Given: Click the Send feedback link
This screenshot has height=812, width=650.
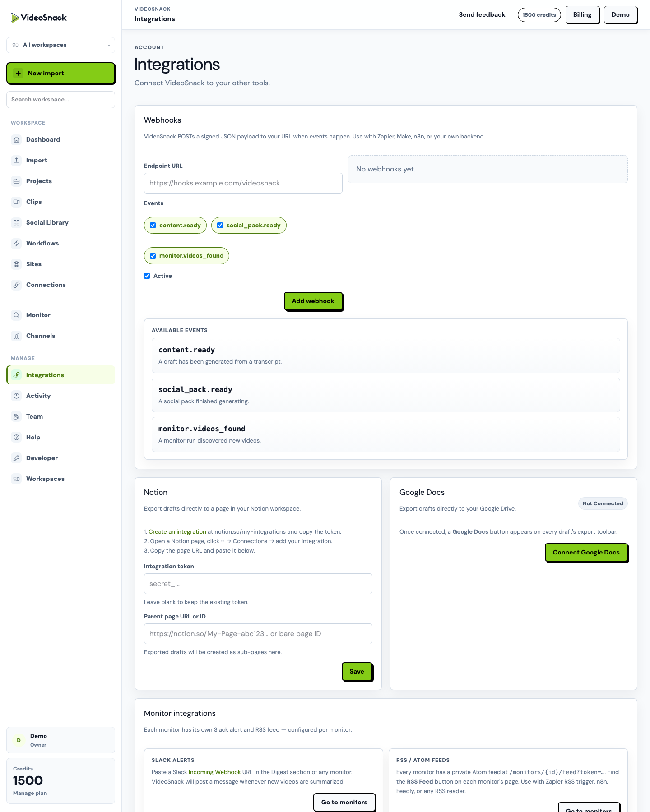Looking at the screenshot, I should click(x=482, y=14).
